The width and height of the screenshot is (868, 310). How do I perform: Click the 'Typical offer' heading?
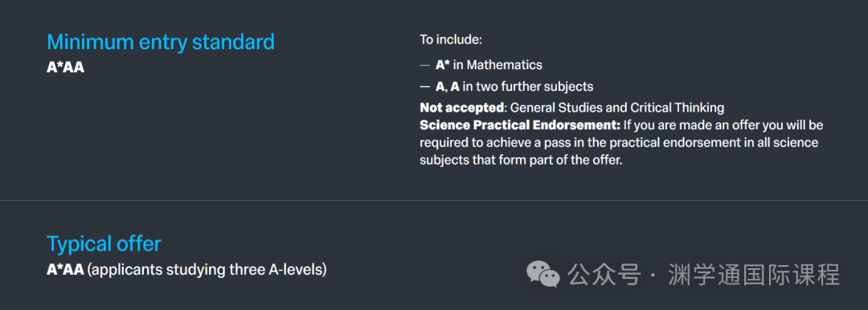tap(104, 243)
